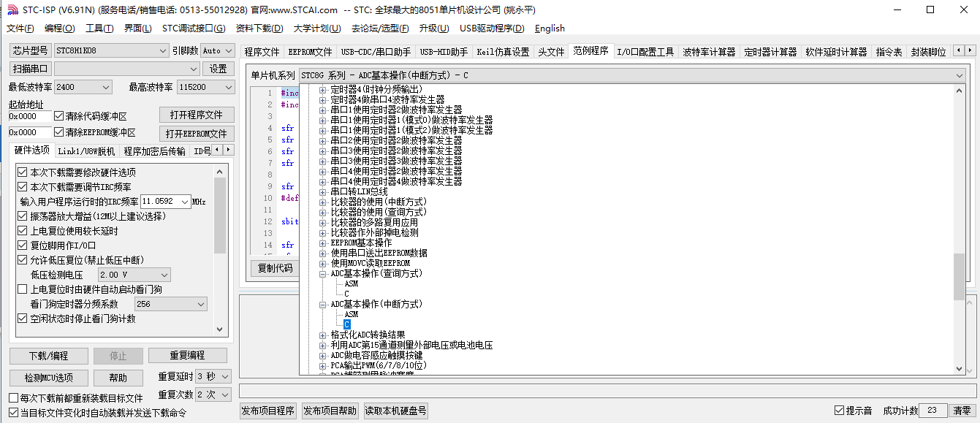Toggle 清除代码缓冲区 checkbox
Image resolution: width=980 pixels, height=423 pixels.
click(x=59, y=116)
